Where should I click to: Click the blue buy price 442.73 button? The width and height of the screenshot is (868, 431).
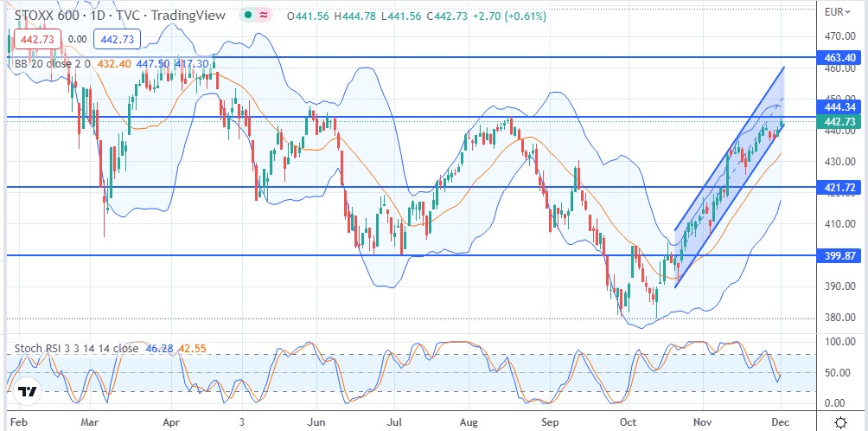point(115,39)
